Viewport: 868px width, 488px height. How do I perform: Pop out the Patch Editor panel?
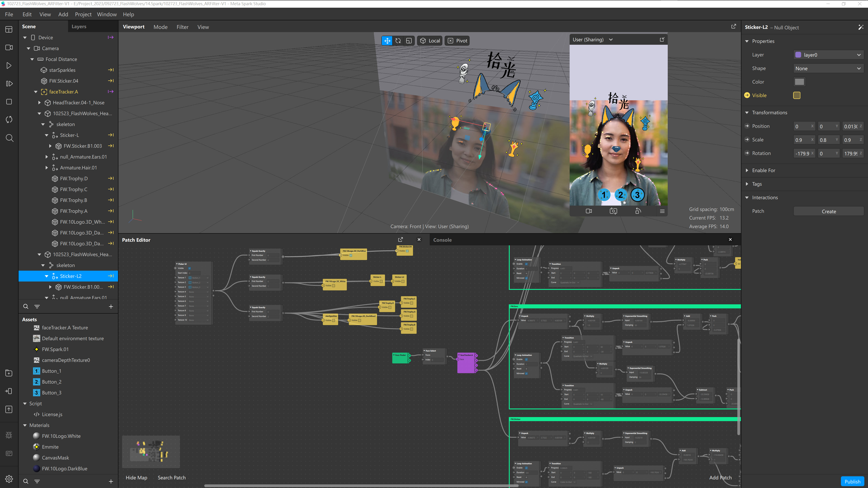400,239
